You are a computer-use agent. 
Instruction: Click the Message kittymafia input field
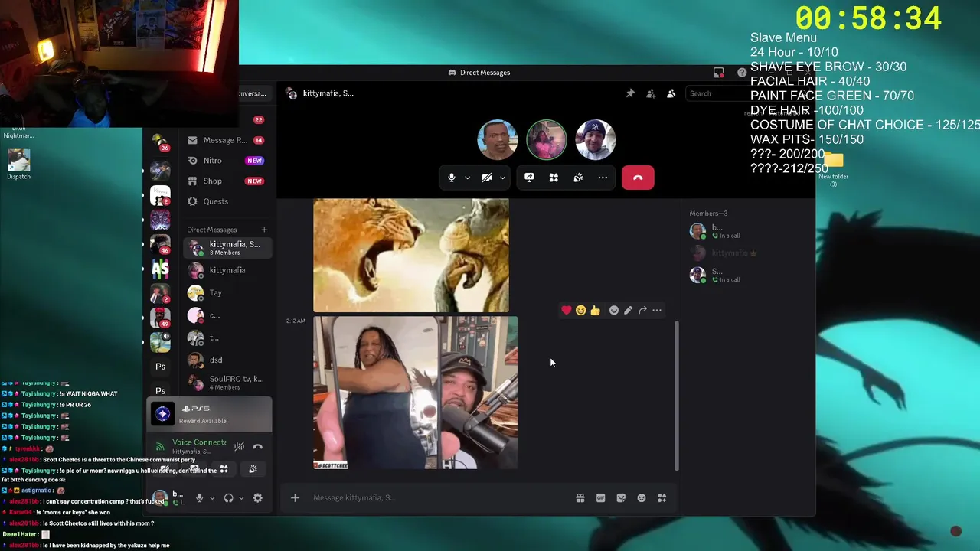point(440,498)
